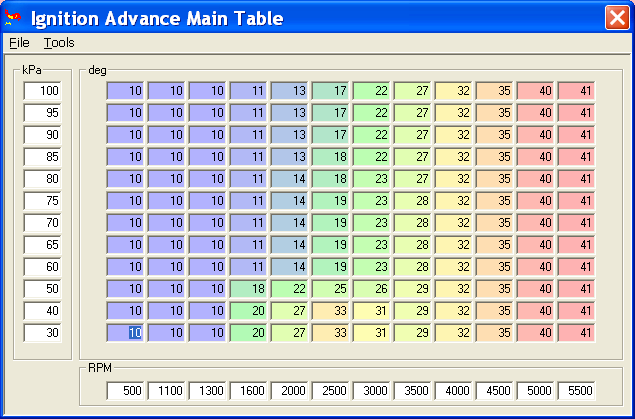
Task: Click the 75 kPa bin field
Action: point(43,201)
